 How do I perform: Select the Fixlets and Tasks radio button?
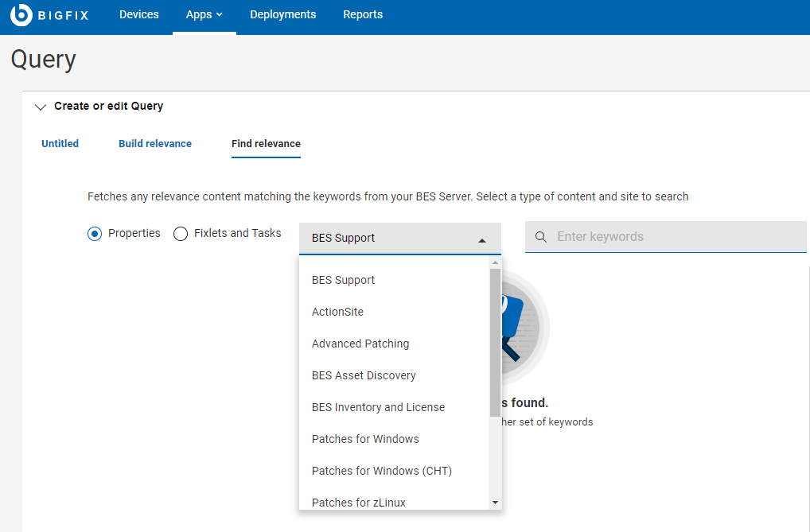tap(181, 234)
